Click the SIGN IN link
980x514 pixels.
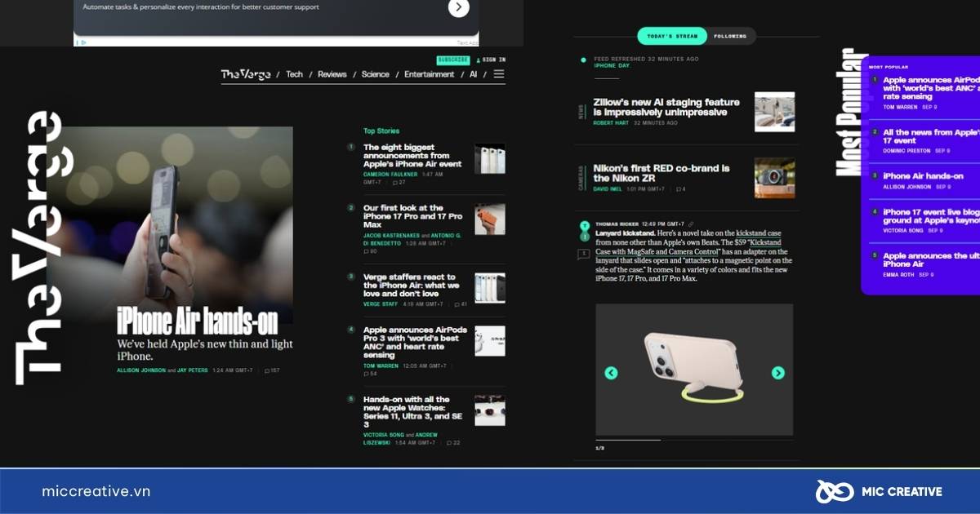[x=490, y=60]
